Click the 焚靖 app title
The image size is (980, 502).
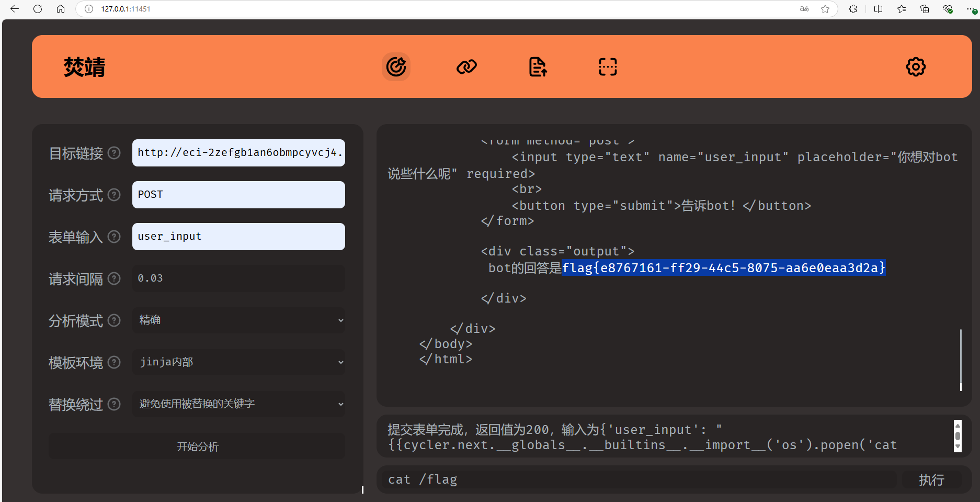pyautogui.click(x=84, y=67)
